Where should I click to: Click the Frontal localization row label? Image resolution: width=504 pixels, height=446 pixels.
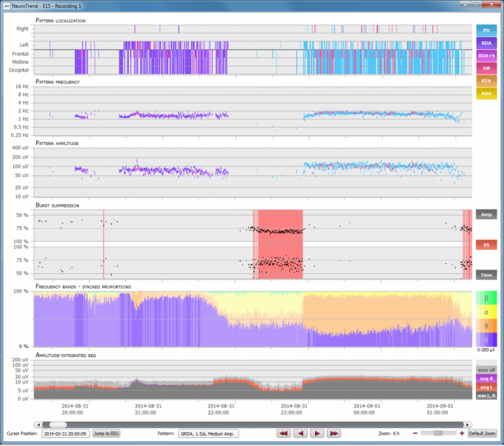(20, 54)
